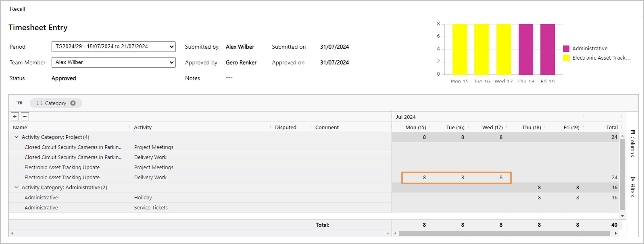
Task: Click the Electronic Asset Track legend swatch
Action: point(566,58)
